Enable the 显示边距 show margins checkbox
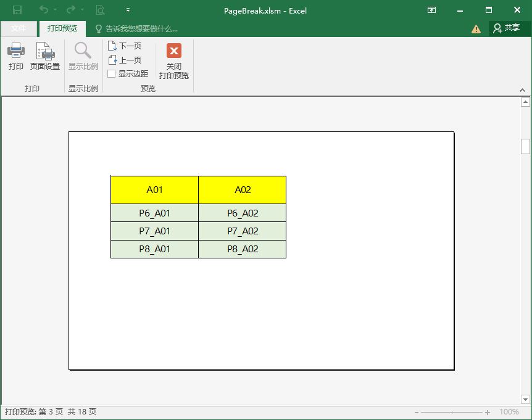The height and width of the screenshot is (420, 532). pyautogui.click(x=112, y=73)
